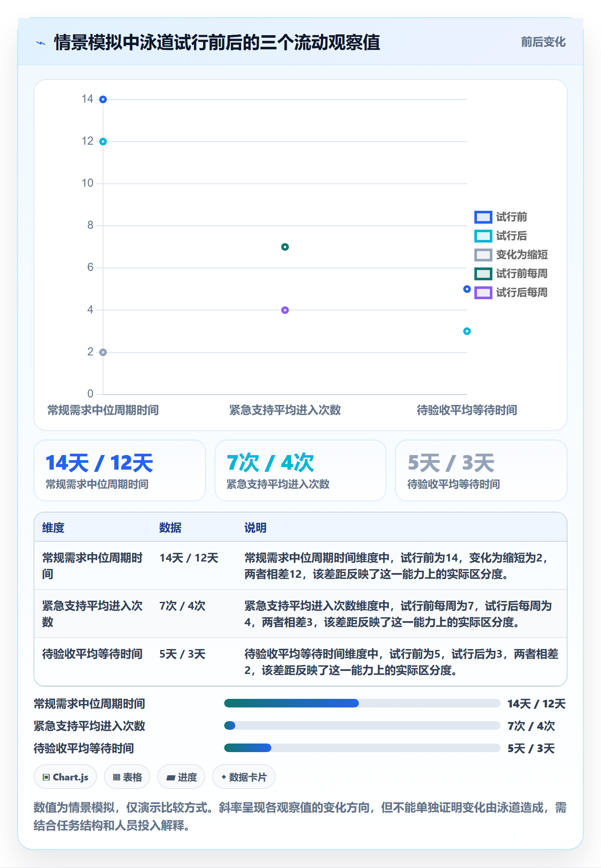Click the 7次 / 4次 value beside progress bar
The image size is (601, 868).
click(531, 726)
